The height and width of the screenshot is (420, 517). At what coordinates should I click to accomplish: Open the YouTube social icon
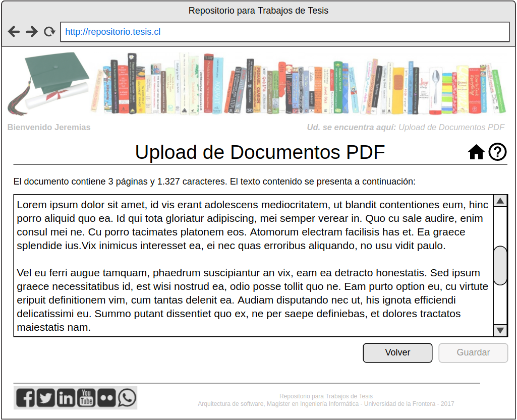tap(86, 398)
